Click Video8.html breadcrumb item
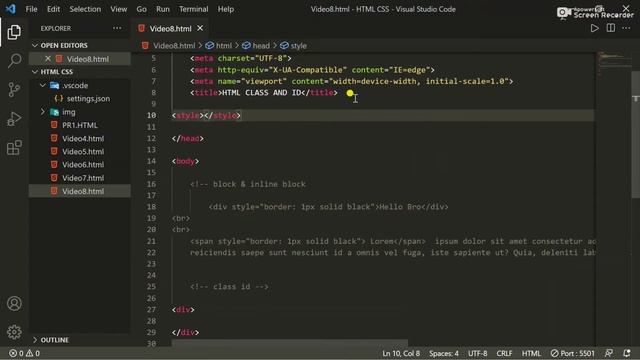Image resolution: width=640 pixels, height=360 pixels. pos(174,46)
